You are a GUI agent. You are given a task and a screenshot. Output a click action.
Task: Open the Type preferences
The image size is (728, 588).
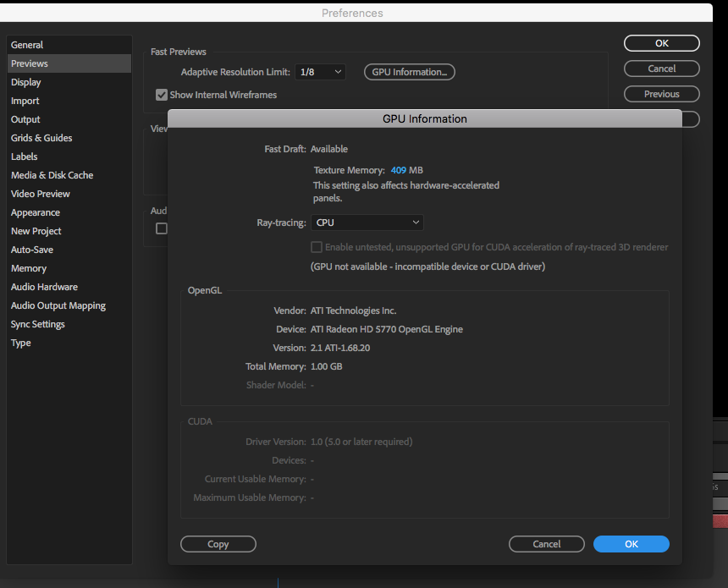click(x=69, y=343)
